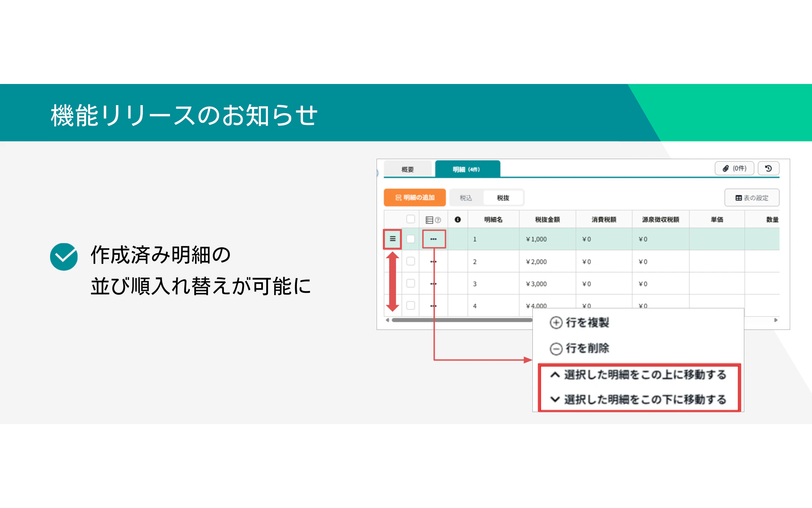Screen dimensions: 812x508
Task: Click the list layout icon in header
Action: click(429, 220)
